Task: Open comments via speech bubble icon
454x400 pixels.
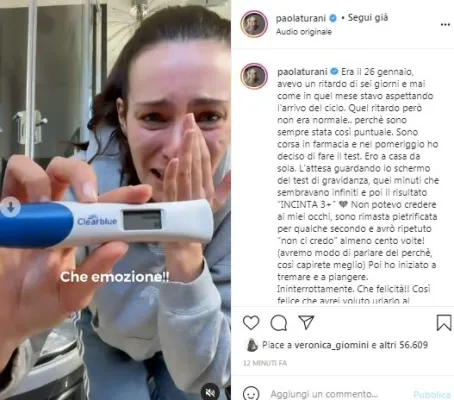Action: coord(279,323)
